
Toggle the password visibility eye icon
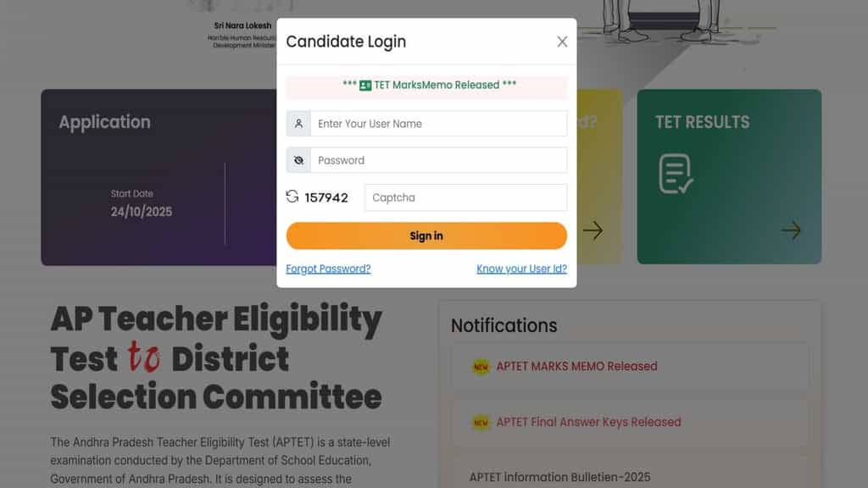coord(298,160)
